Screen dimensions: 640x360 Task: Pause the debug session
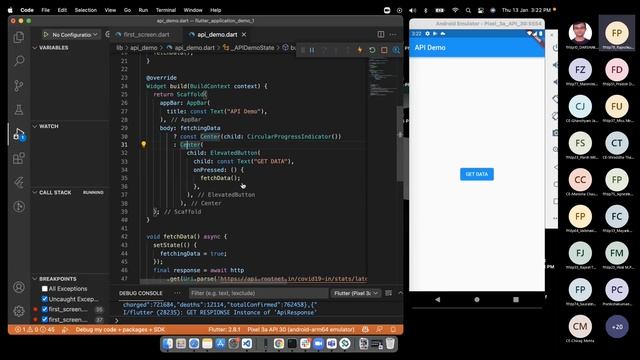pyautogui.click(x=312, y=50)
